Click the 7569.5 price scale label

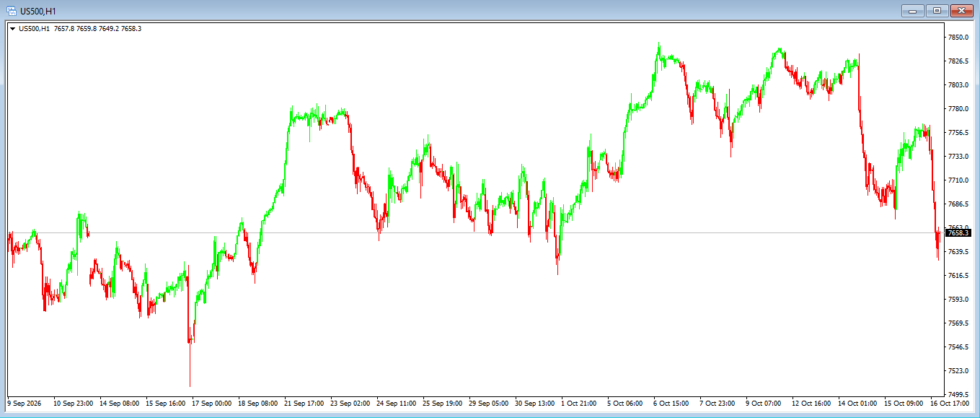pos(958,323)
